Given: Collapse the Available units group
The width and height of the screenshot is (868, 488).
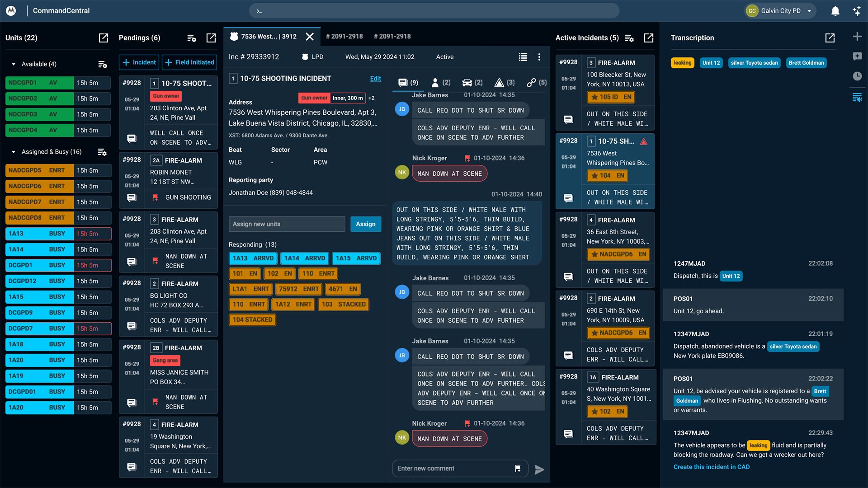Looking at the screenshot, I should (14, 64).
